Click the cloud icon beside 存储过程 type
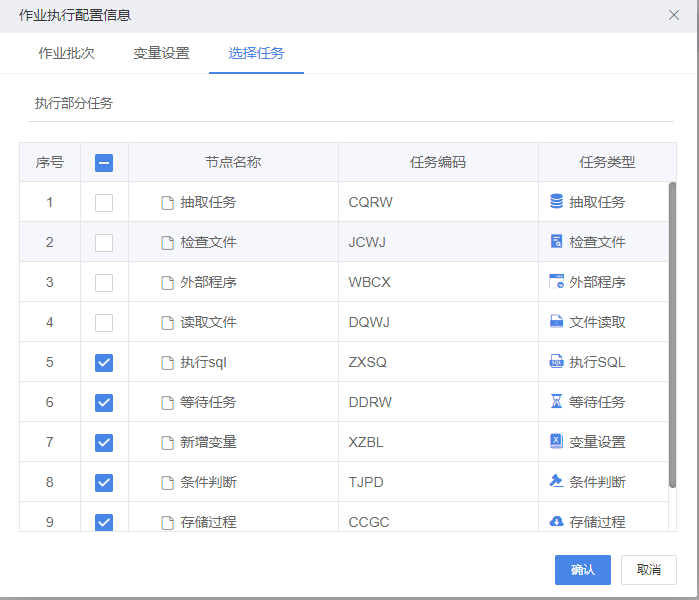The image size is (699, 600). coord(556,521)
